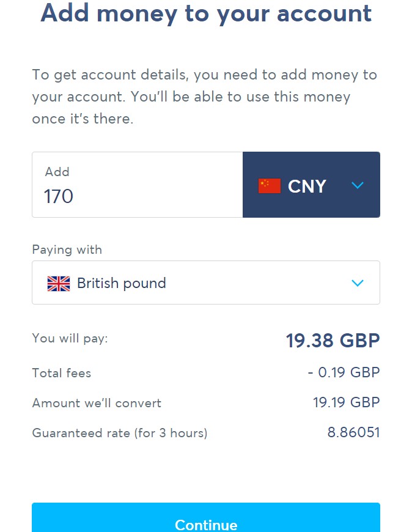The image size is (412, 532).
Task: Click the 'Total fees' label
Action: 62,373
